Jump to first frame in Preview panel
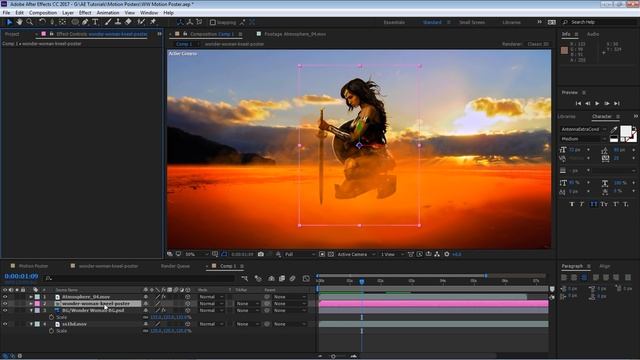 coord(578,104)
